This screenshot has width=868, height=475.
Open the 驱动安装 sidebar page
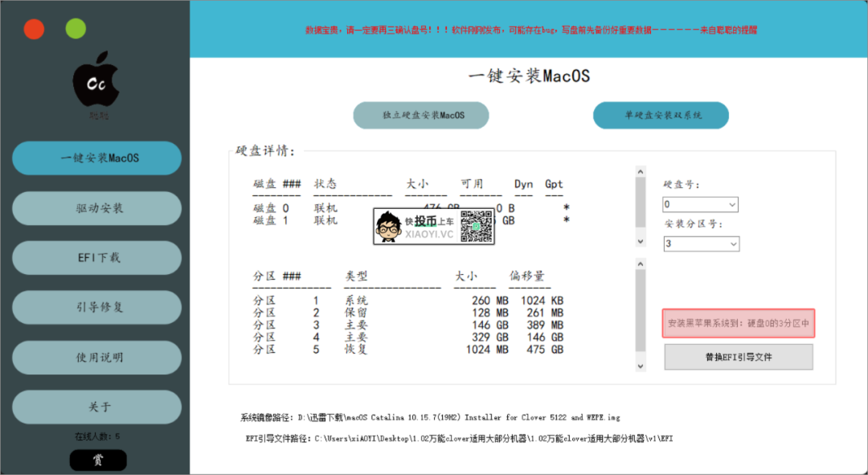coord(97,208)
